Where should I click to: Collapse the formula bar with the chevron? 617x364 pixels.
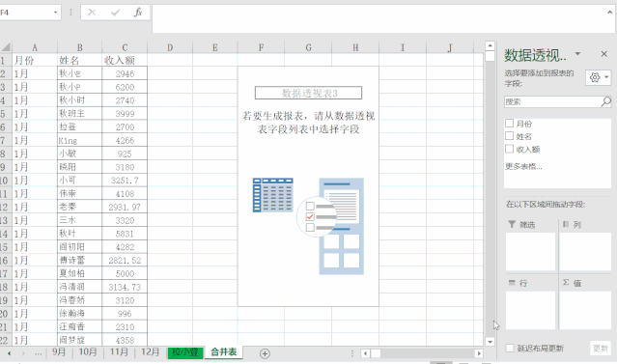(x=609, y=12)
